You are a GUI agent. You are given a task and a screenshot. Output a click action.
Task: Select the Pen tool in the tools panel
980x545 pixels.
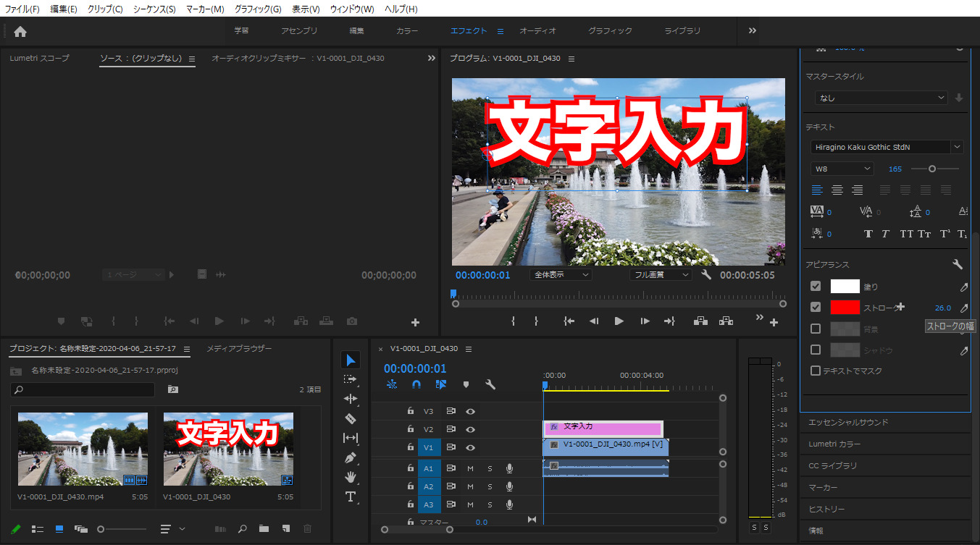351,457
